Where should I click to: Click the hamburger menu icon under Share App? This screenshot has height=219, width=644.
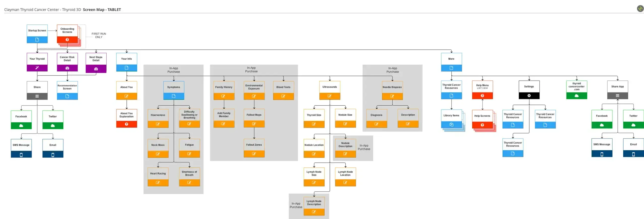click(617, 96)
